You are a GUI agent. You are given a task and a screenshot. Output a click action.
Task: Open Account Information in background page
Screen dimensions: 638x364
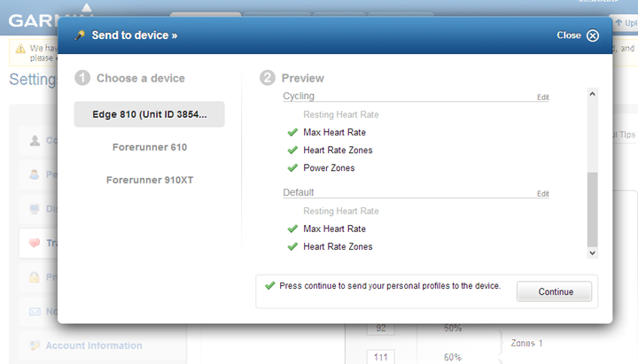pyautogui.click(x=94, y=345)
